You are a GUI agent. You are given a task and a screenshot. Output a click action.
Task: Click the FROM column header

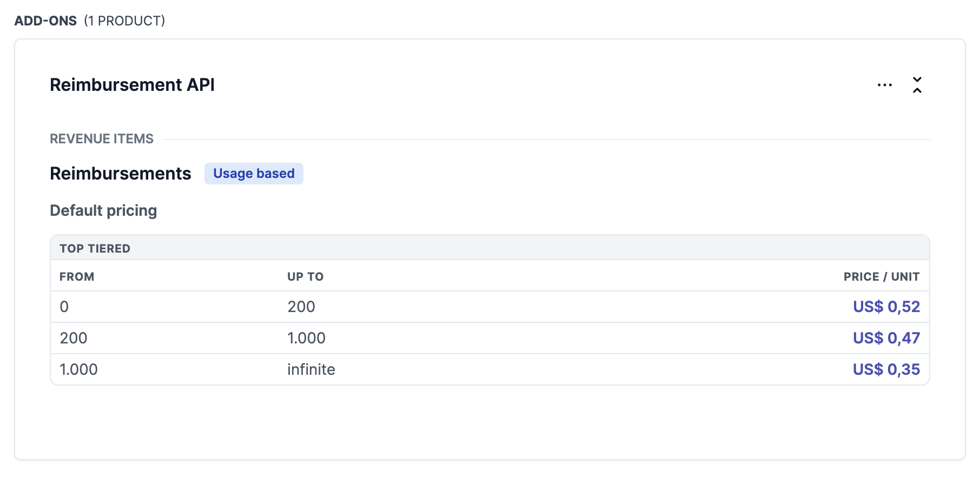coord(77,276)
